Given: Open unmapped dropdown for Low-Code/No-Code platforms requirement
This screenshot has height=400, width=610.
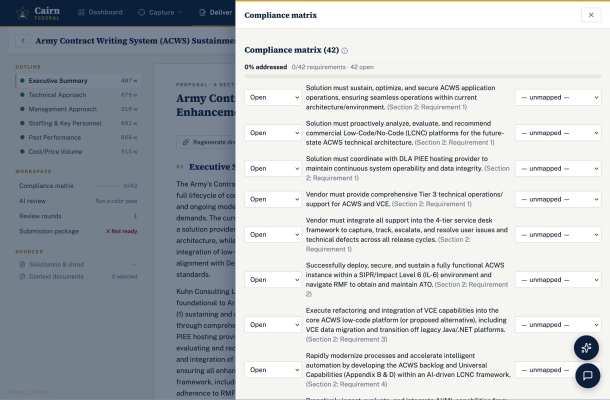Looking at the screenshot, I should click(558, 133).
